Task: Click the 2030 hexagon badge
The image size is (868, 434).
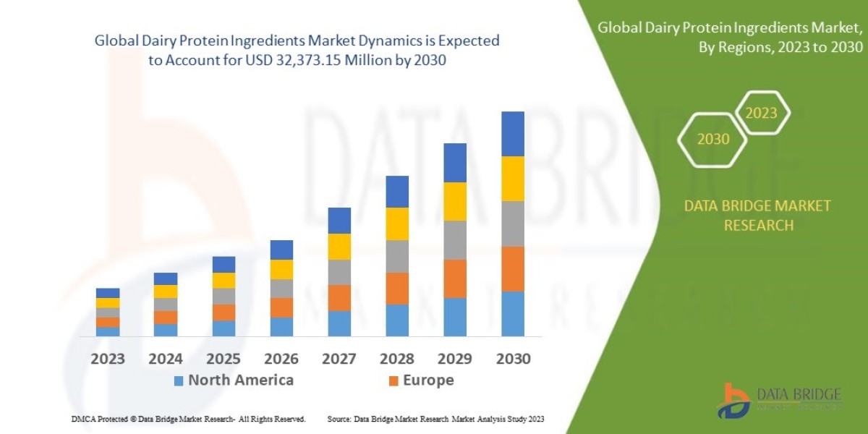Action: pyautogui.click(x=712, y=139)
